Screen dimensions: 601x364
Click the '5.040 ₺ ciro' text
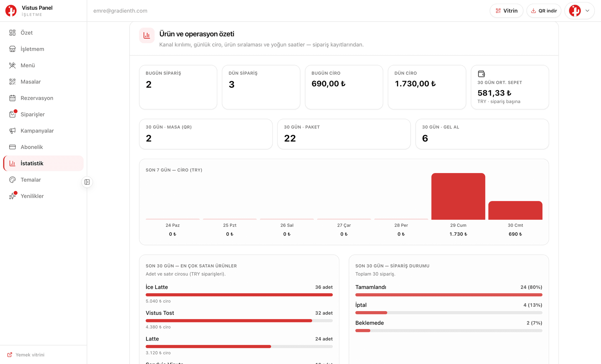158,301
